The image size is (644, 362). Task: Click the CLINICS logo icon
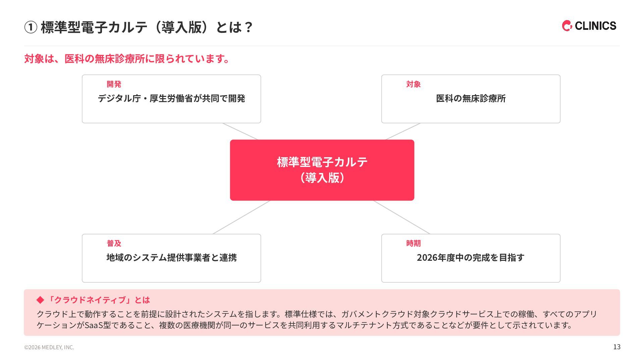click(x=567, y=26)
